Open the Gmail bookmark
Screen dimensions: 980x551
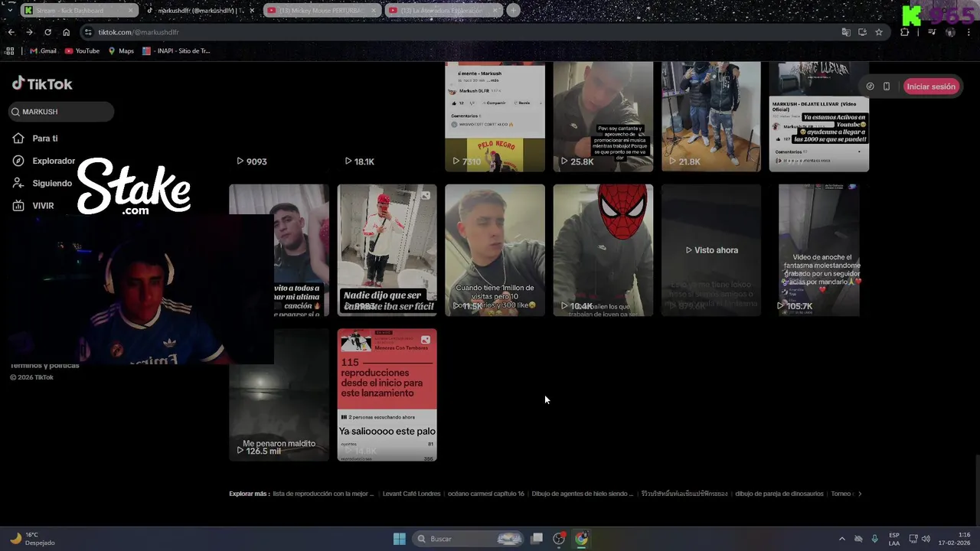43,51
